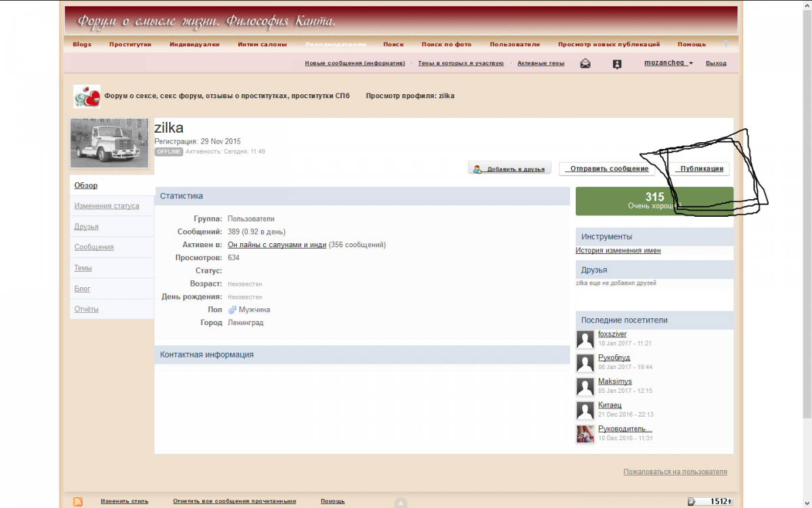Click the RSS feed icon
Image resolution: width=812 pixels, height=508 pixels.
[78, 501]
